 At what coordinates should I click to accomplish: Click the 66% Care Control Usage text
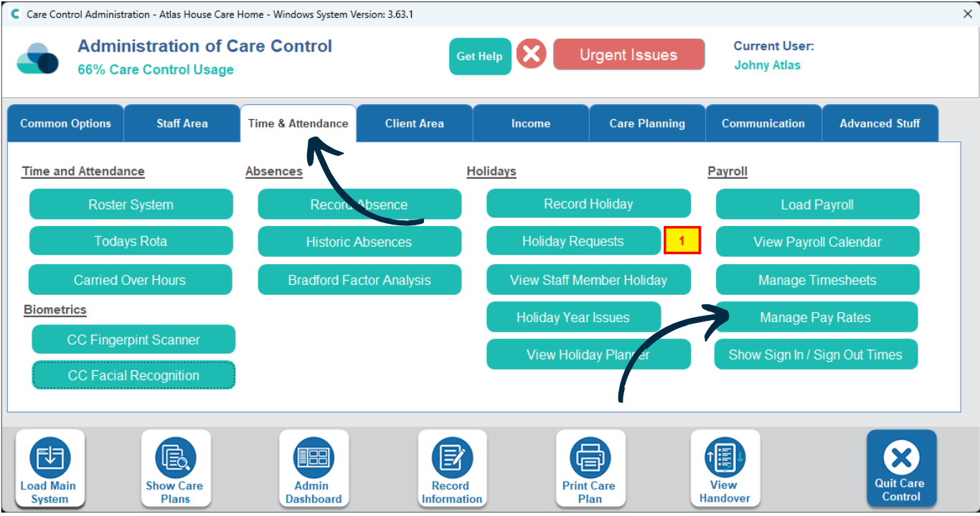tap(156, 70)
